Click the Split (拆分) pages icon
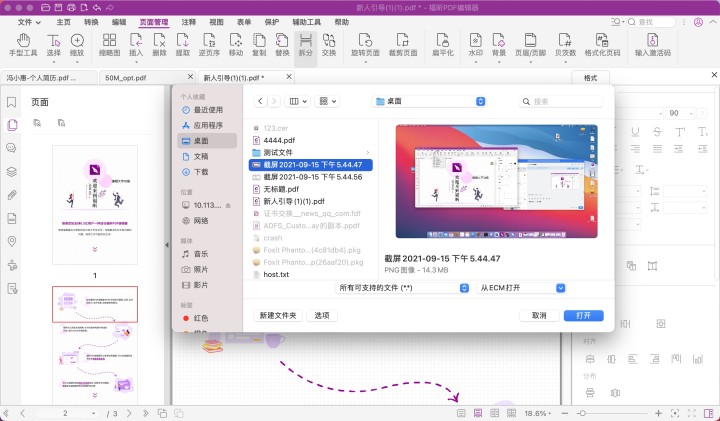Image resolution: width=720 pixels, height=421 pixels. (304, 45)
